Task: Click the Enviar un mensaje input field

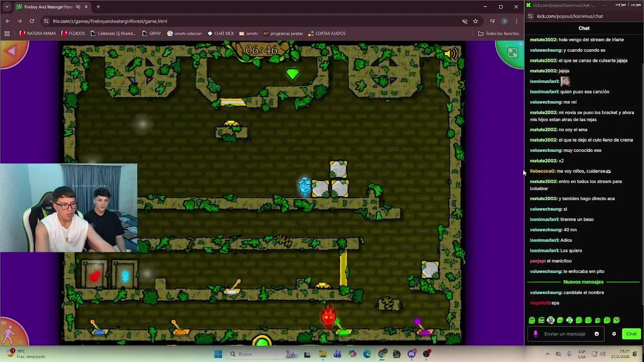Action: coord(565,334)
